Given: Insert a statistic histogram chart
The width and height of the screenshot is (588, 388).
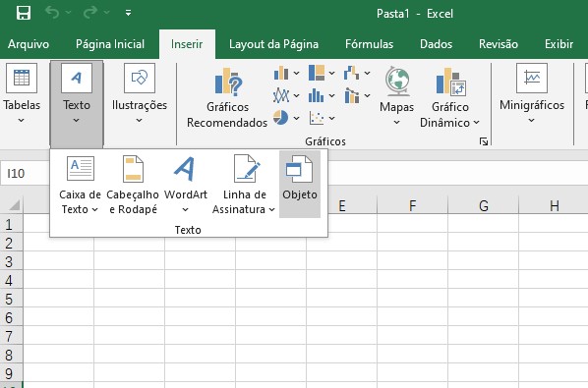Looking at the screenshot, I should (317, 95).
